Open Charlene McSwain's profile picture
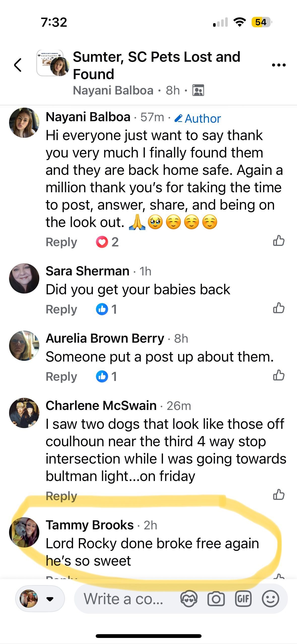The height and width of the screenshot is (644, 297). point(24,413)
